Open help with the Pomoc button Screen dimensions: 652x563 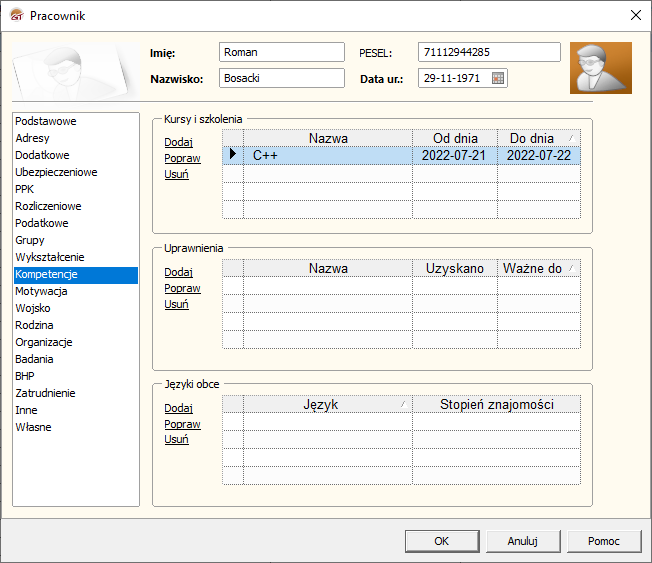604,541
